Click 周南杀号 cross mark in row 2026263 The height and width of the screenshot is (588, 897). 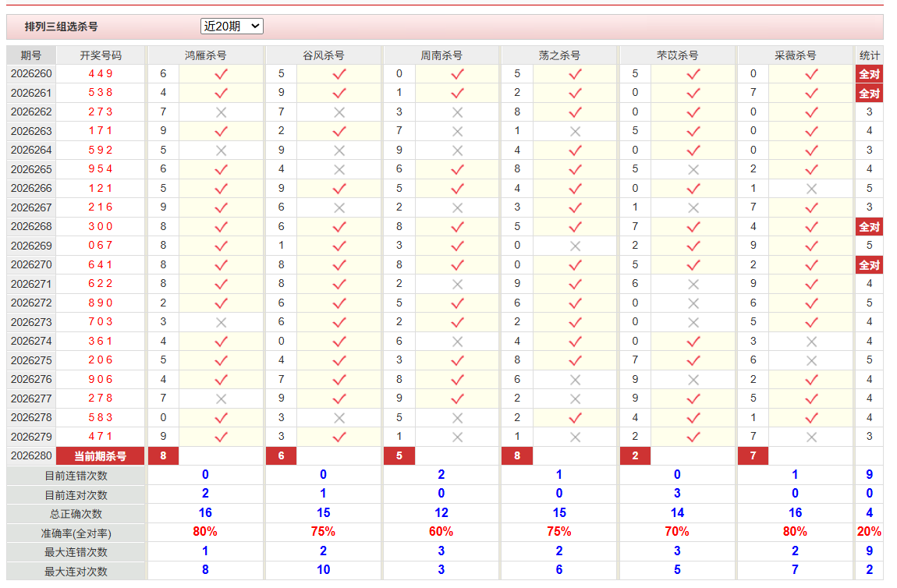coord(457,131)
